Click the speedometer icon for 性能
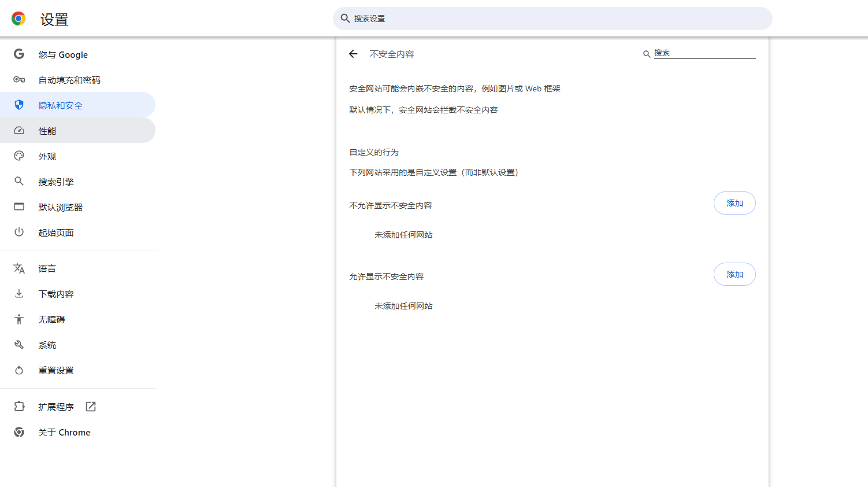 click(x=19, y=131)
